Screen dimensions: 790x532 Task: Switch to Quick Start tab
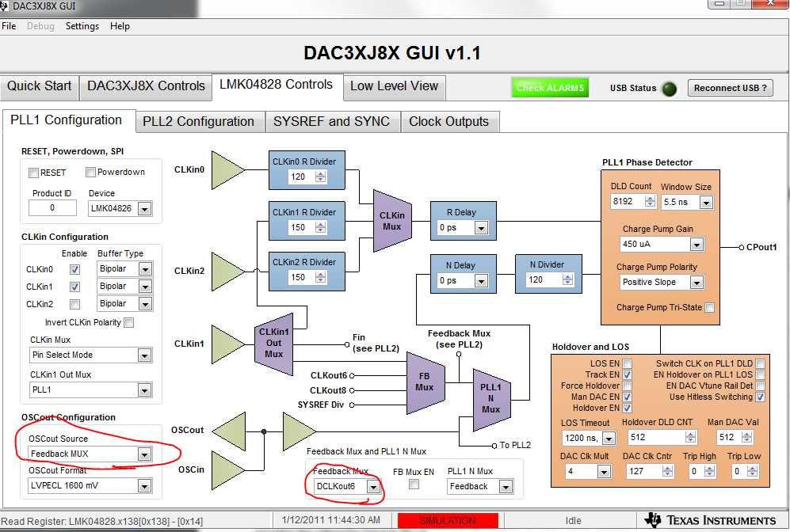tap(40, 86)
